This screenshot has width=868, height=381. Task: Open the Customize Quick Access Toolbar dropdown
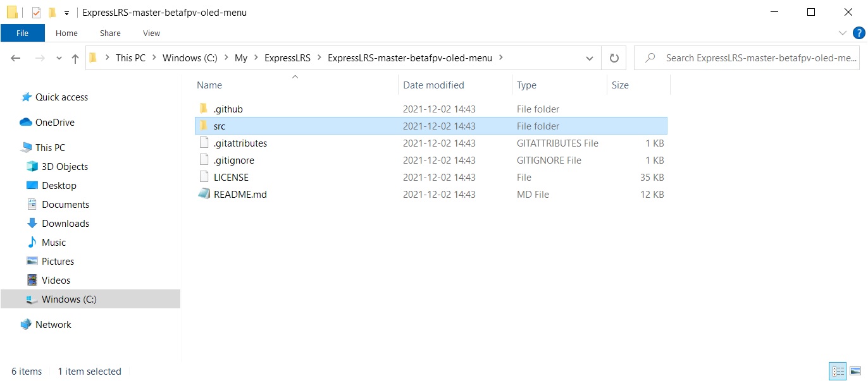[x=66, y=13]
